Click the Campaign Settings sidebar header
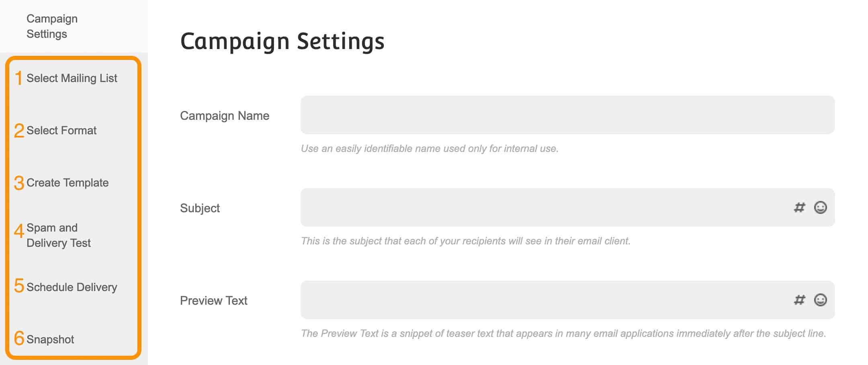Screen dimensions: 868x365 tap(52, 26)
